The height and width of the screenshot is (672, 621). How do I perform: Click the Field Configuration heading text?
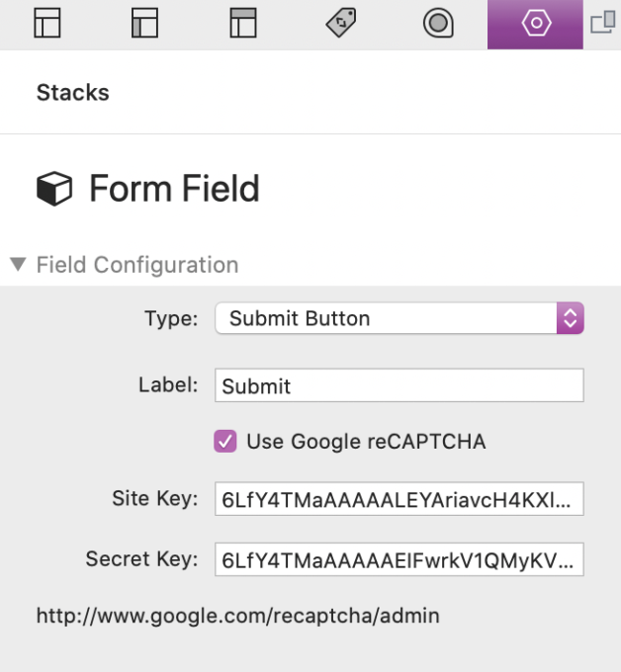point(137,265)
